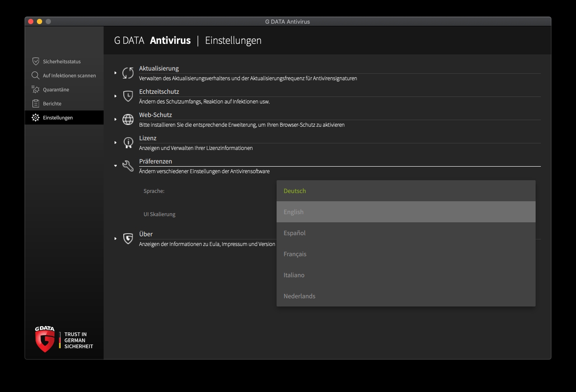This screenshot has height=392, width=576.
Task: Expand the Lizenz section triangle
Action: 115,143
